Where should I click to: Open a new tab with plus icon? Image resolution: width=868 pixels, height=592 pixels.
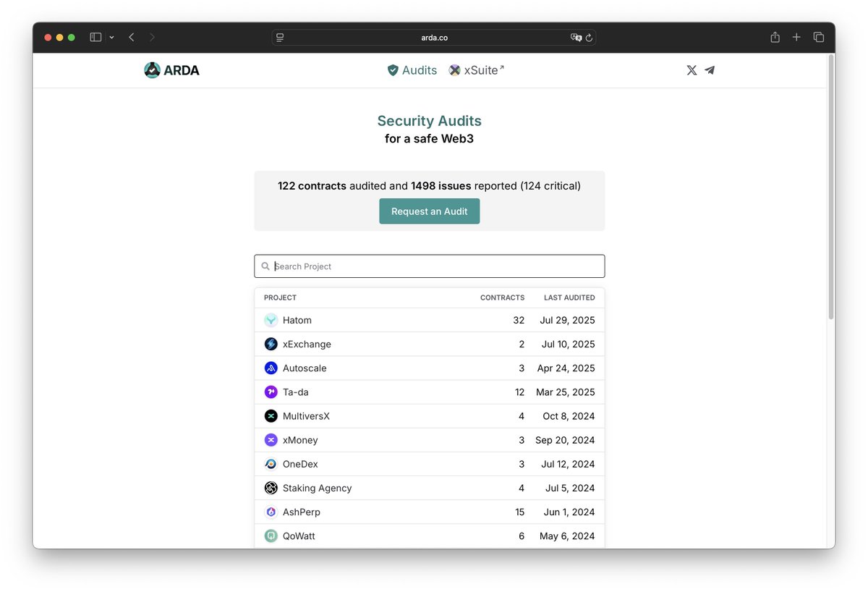[x=796, y=37]
